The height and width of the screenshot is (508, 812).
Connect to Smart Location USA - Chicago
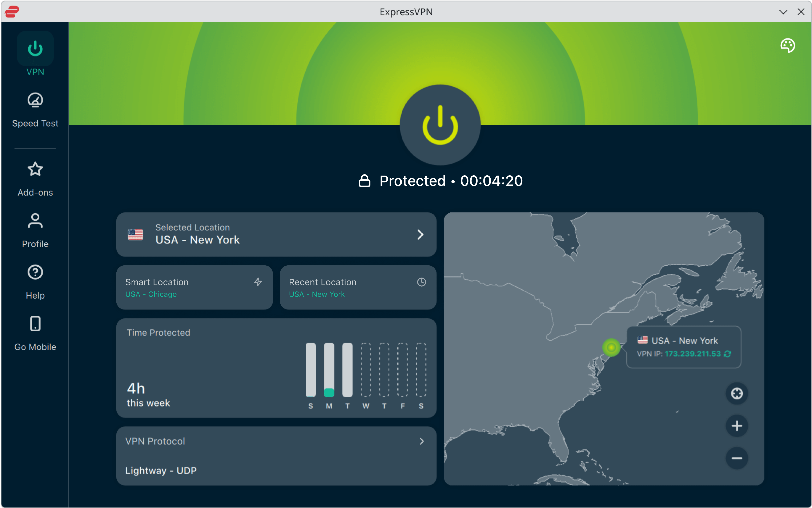coord(194,288)
